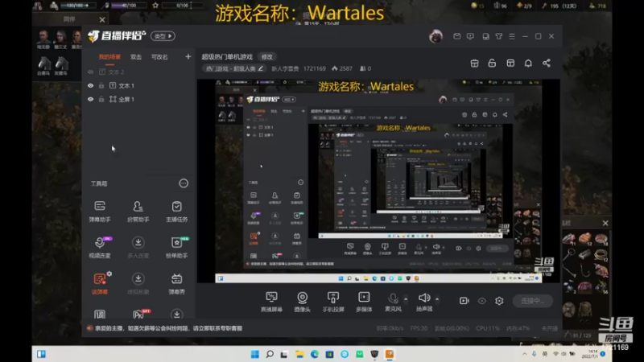Close the 同伴 companions panel in the game
644x362 pixels.
[x=102, y=19]
